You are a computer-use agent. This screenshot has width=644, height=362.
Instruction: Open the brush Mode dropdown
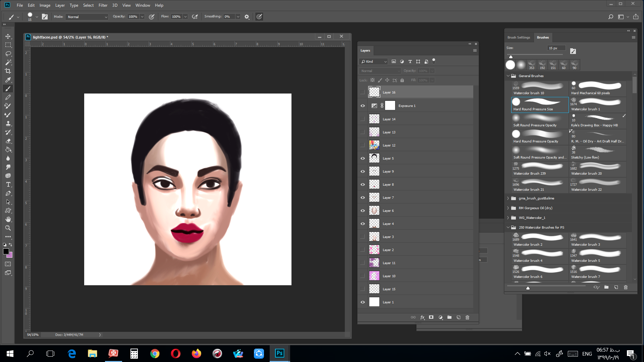tap(87, 17)
